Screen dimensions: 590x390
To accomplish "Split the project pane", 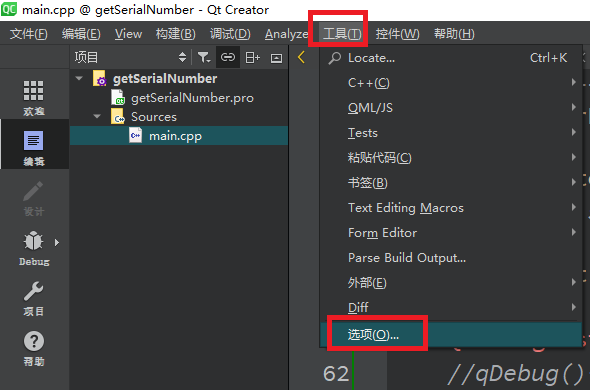I will coord(252,57).
